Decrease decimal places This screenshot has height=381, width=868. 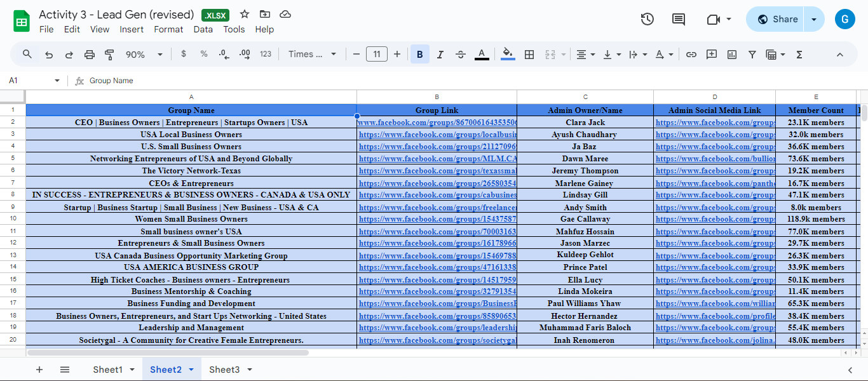pyautogui.click(x=224, y=55)
